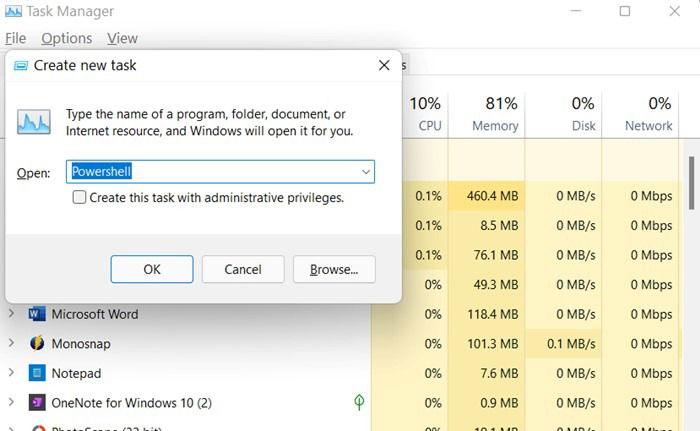This screenshot has width=700, height=431.
Task: Click the performance graph icon in dialog
Action: [x=34, y=121]
